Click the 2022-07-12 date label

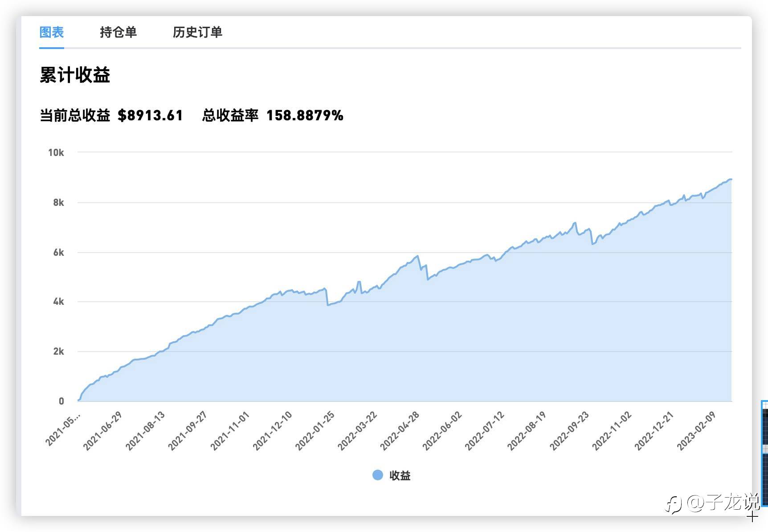tap(485, 430)
